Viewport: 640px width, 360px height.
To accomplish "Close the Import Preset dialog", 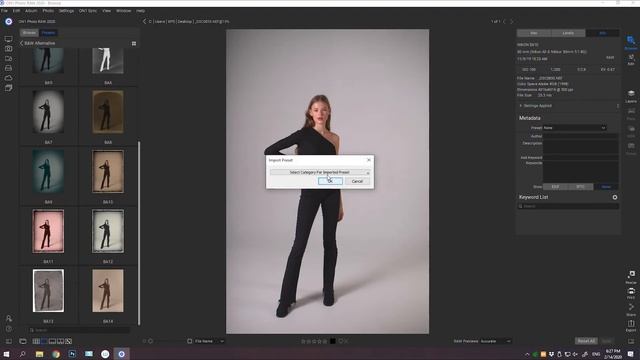I will pyautogui.click(x=369, y=160).
